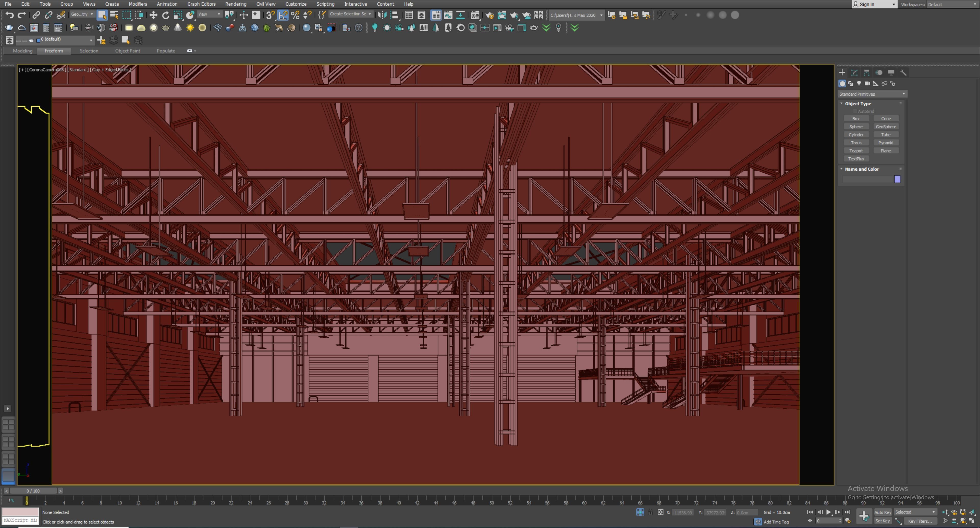Toggle the Selection Lock padlock

(650, 512)
